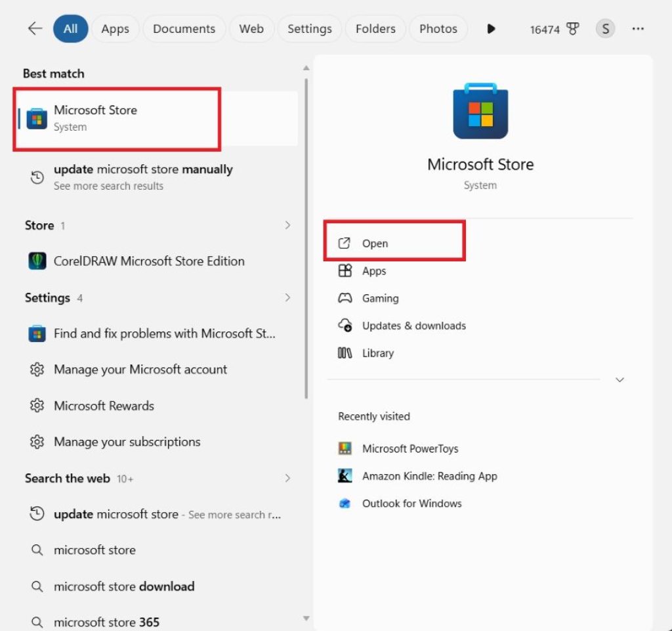Switch to the Folders filter tab
Viewport: 672px width, 631px height.
click(x=375, y=29)
